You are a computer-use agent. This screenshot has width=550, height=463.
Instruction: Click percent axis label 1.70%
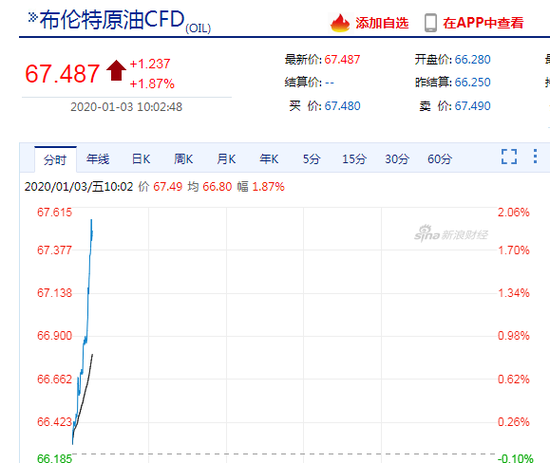(x=514, y=250)
